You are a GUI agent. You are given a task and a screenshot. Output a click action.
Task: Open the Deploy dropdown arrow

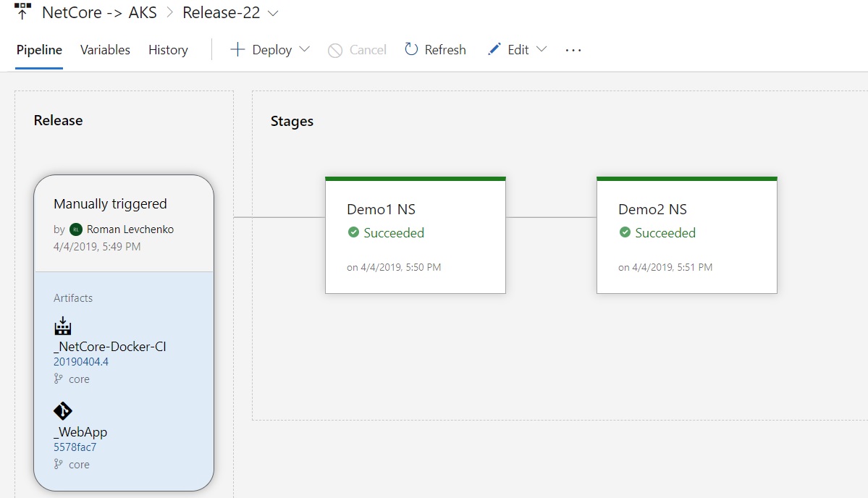point(304,49)
